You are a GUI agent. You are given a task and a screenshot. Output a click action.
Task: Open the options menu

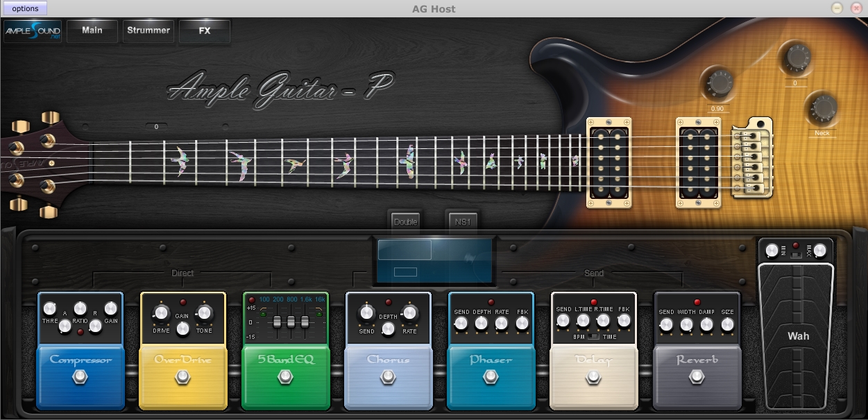[x=26, y=8]
